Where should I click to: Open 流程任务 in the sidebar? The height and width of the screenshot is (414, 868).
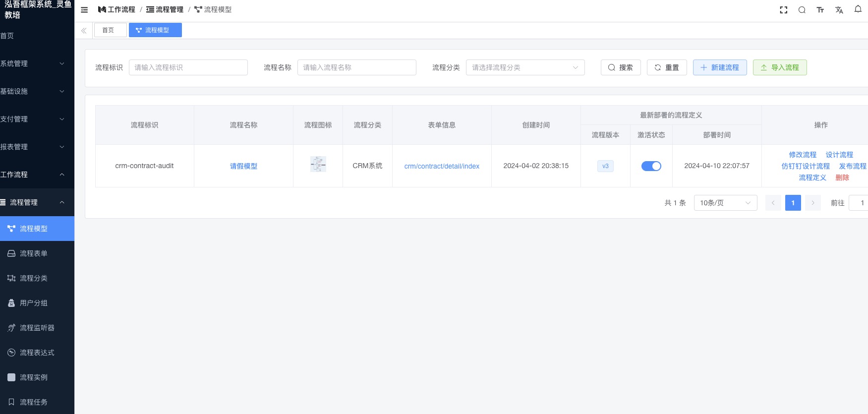[37, 402]
